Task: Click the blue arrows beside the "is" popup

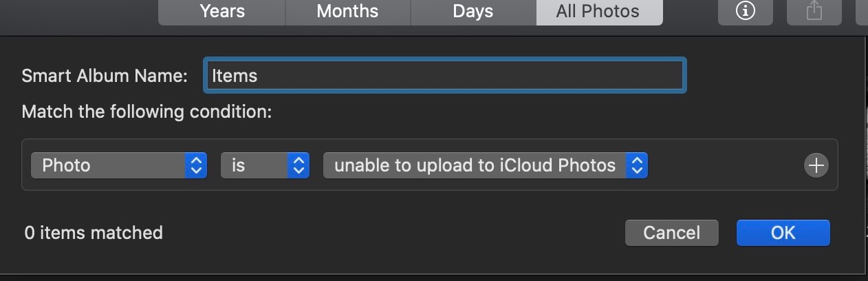Action: point(299,165)
